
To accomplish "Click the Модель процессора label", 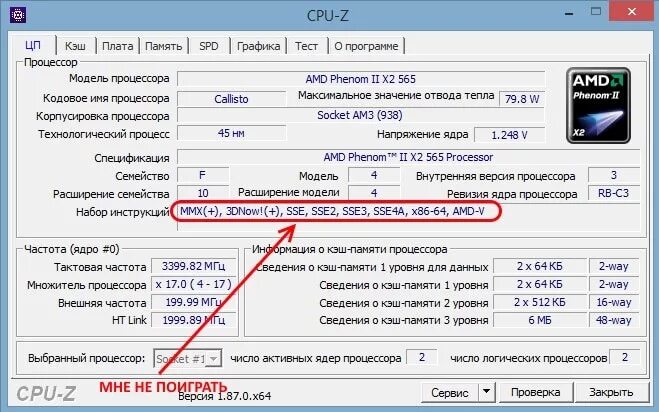I will coord(119,78).
